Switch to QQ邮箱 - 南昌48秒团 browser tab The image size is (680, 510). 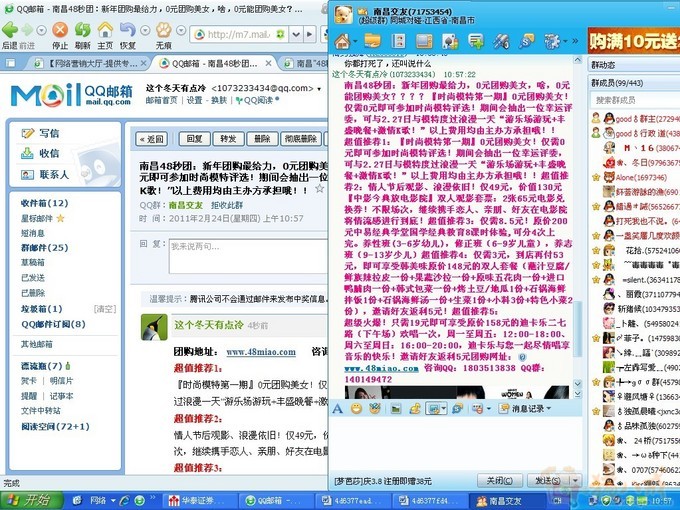tap(216, 63)
